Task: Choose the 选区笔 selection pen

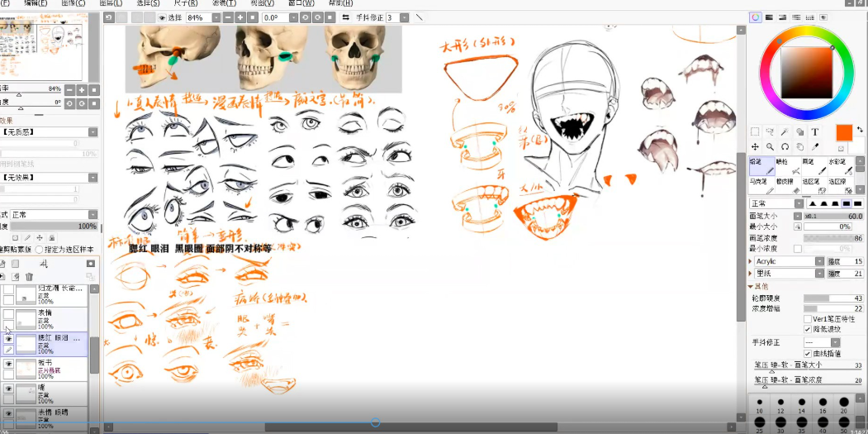Action: click(815, 185)
